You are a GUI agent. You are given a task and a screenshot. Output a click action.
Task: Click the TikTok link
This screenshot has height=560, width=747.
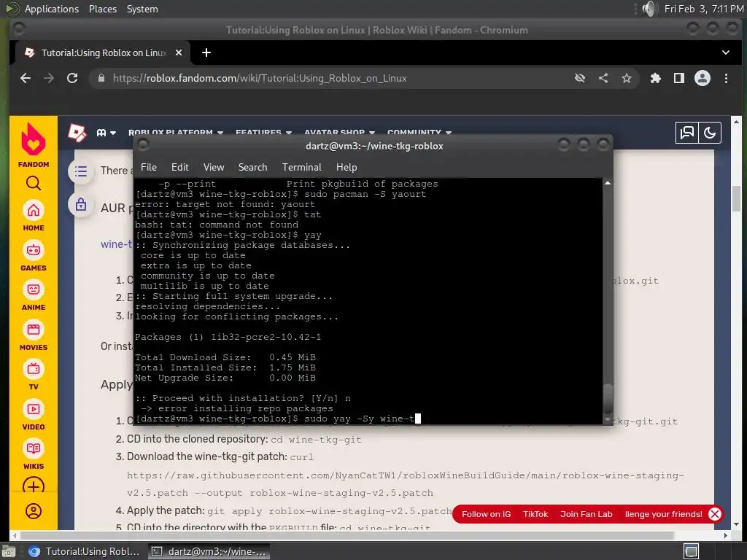(x=535, y=514)
